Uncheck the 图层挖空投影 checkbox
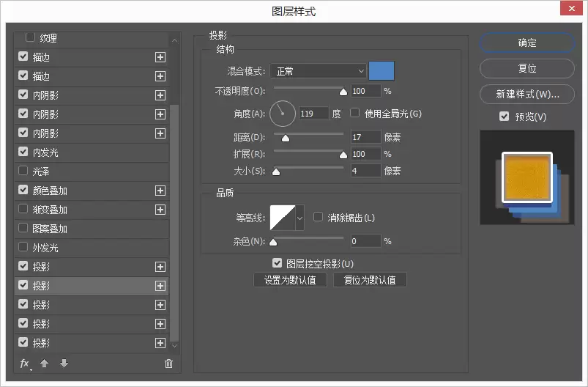The width and height of the screenshot is (588, 387). point(277,262)
